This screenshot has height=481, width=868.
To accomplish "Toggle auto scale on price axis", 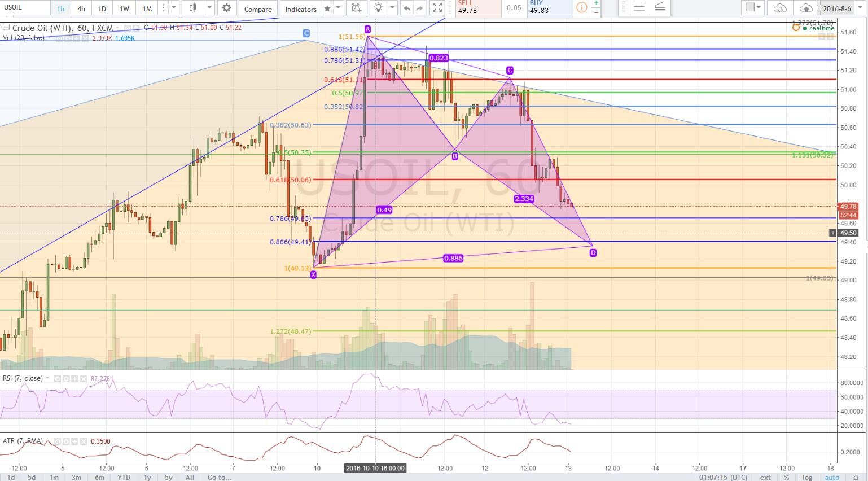I will (x=832, y=478).
